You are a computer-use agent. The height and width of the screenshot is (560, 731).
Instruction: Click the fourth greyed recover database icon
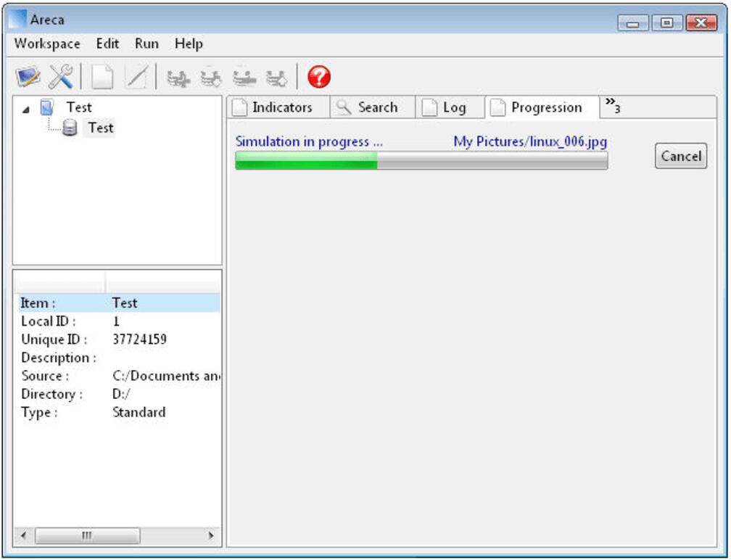pyautogui.click(x=277, y=78)
